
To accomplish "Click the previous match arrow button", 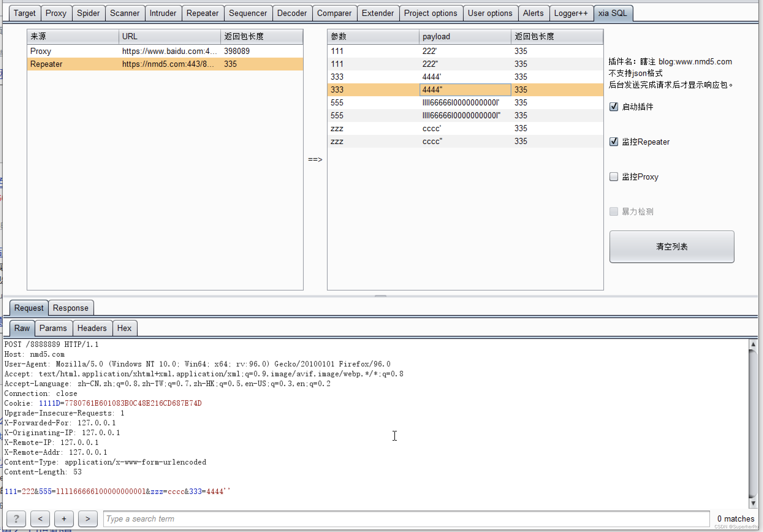I will tap(40, 519).
